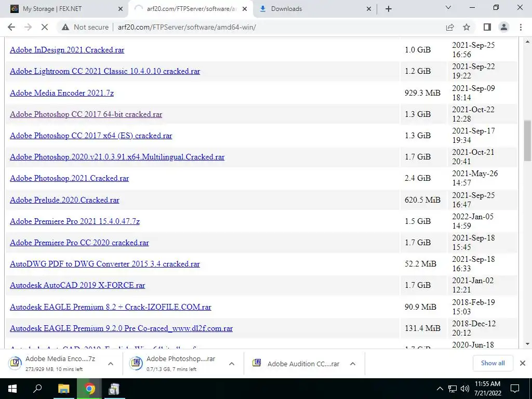The width and height of the screenshot is (532, 399).
Task: Click Adobe Audition CC download item icon
Action: point(257,363)
